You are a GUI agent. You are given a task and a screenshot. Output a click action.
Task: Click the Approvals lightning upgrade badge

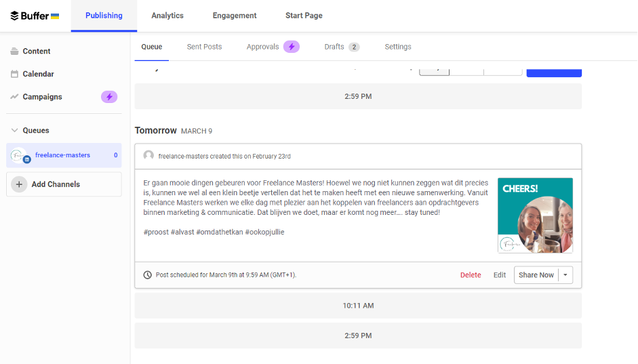pyautogui.click(x=292, y=47)
